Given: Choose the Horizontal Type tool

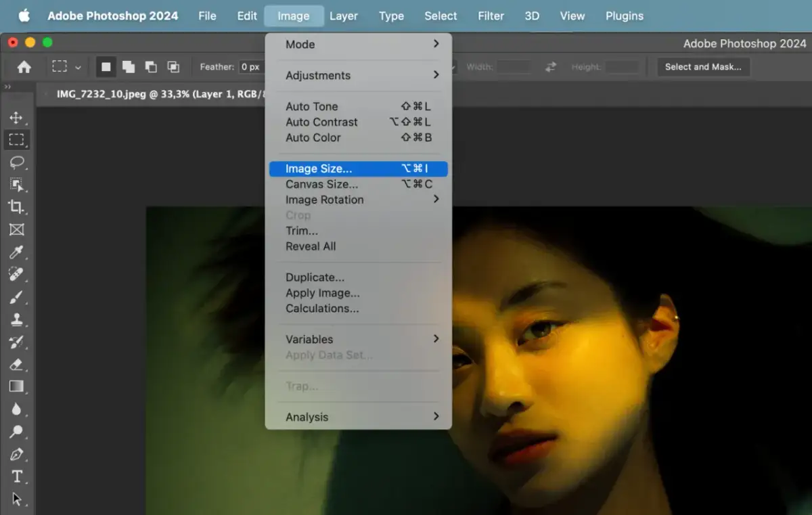Looking at the screenshot, I should [16, 476].
